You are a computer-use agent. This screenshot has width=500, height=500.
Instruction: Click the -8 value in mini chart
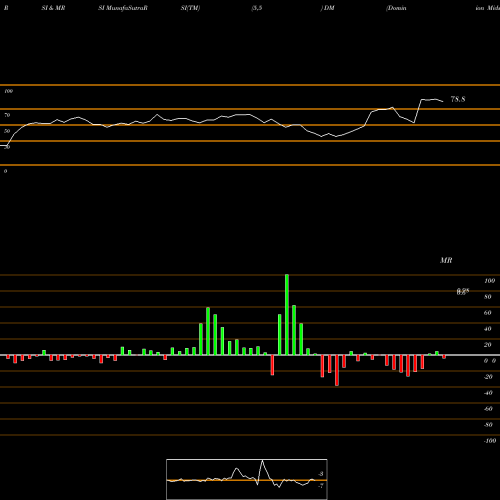(x=321, y=474)
